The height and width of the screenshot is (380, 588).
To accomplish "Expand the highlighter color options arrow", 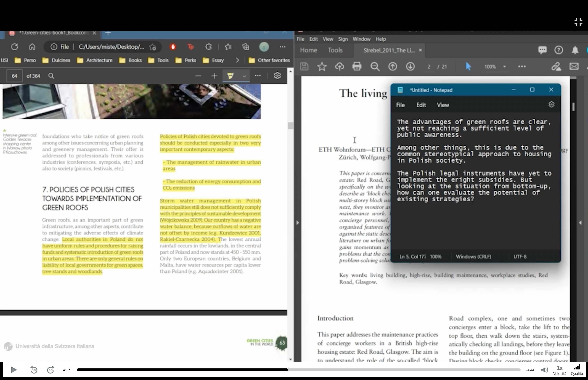I will (244, 76).
